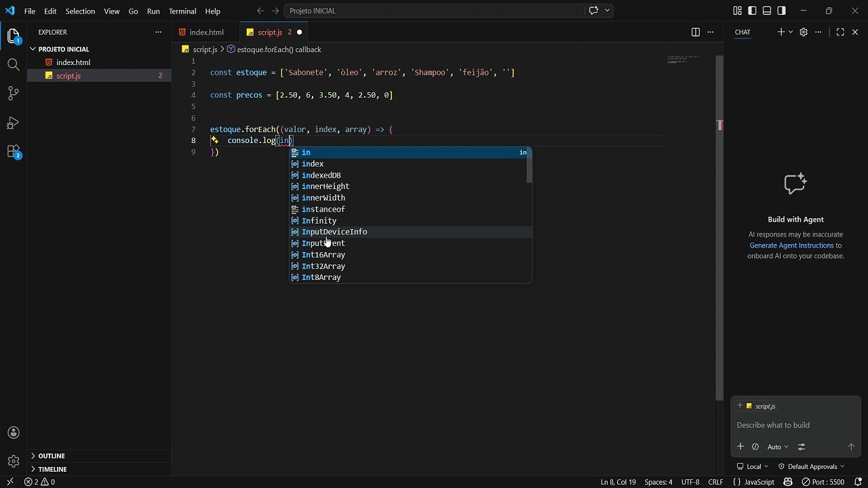Open the Copilot chat icon in title bar
This screenshot has width=868, height=488.
click(x=594, y=11)
